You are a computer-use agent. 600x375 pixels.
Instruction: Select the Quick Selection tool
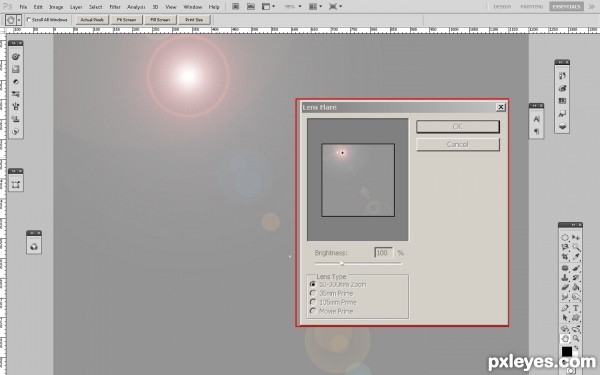pyautogui.click(x=576, y=247)
